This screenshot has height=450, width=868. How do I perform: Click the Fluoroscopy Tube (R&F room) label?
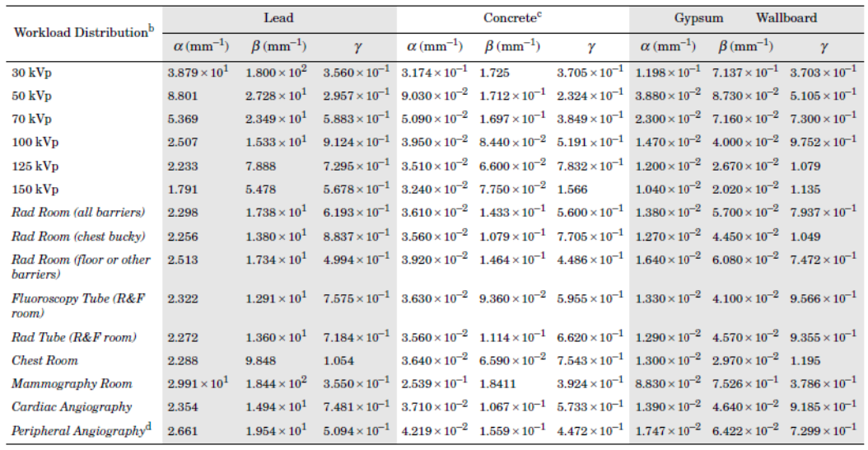[x=78, y=305]
